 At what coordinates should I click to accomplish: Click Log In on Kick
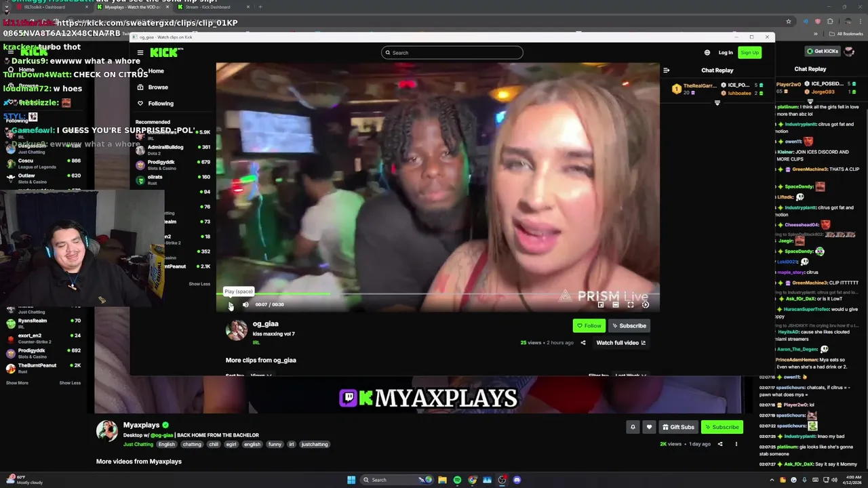726,53
